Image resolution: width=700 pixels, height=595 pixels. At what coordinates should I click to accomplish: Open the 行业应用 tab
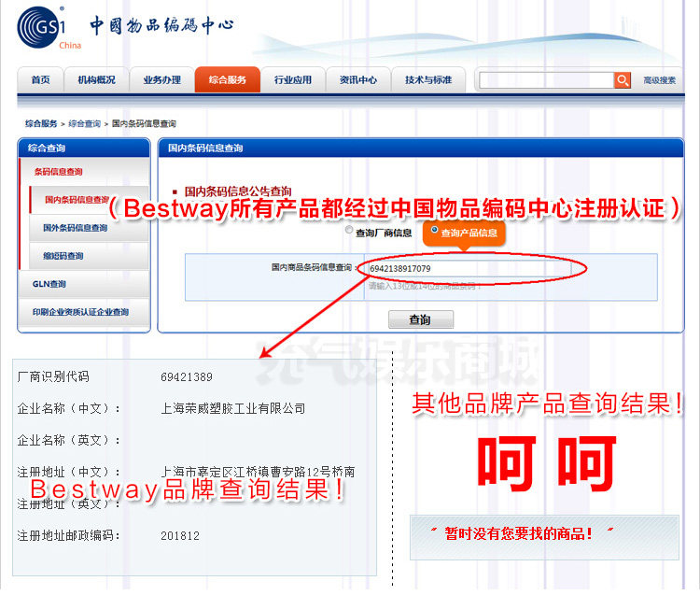click(293, 80)
